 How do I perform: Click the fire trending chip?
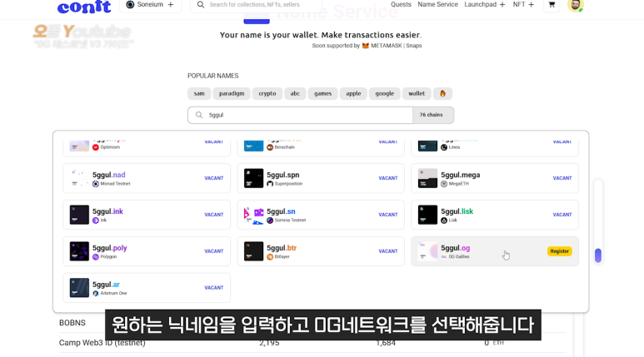tap(442, 93)
